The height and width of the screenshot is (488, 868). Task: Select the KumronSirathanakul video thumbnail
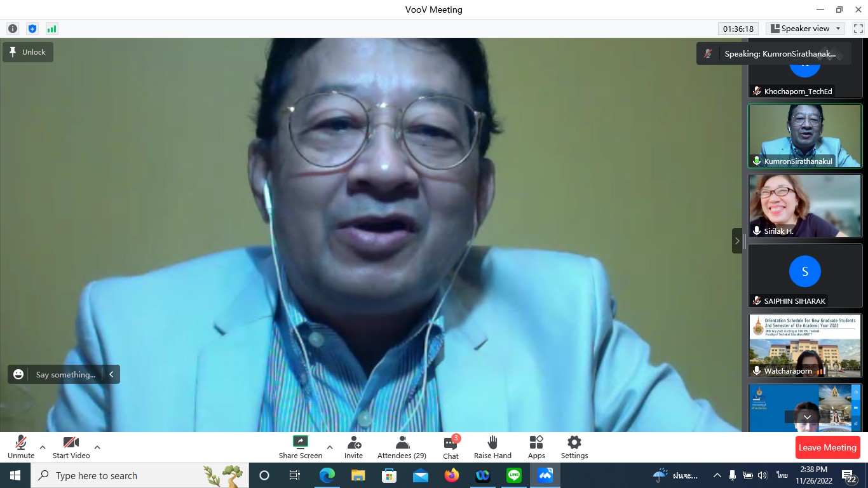(x=805, y=136)
